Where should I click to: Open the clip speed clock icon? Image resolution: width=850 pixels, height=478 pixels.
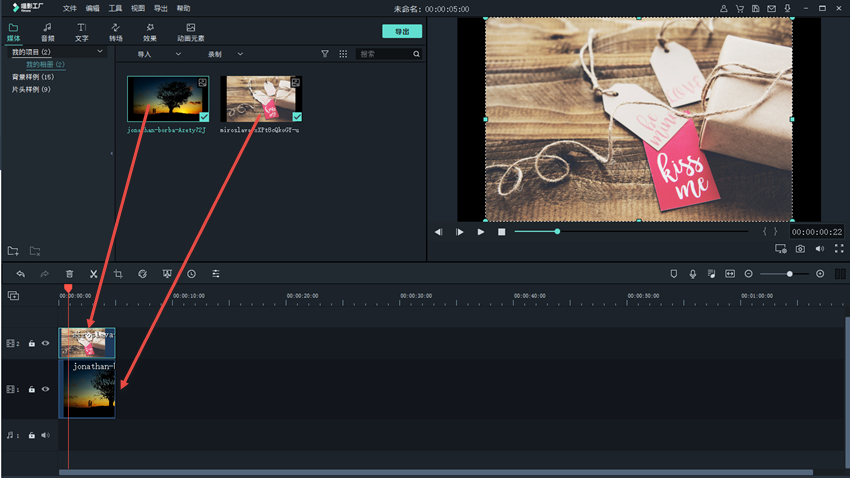click(x=191, y=273)
